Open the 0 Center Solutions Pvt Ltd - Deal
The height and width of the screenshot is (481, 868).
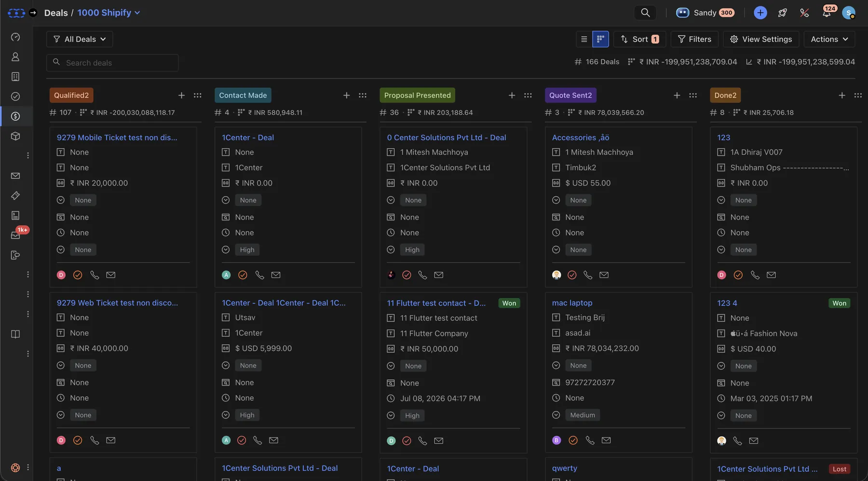point(447,137)
